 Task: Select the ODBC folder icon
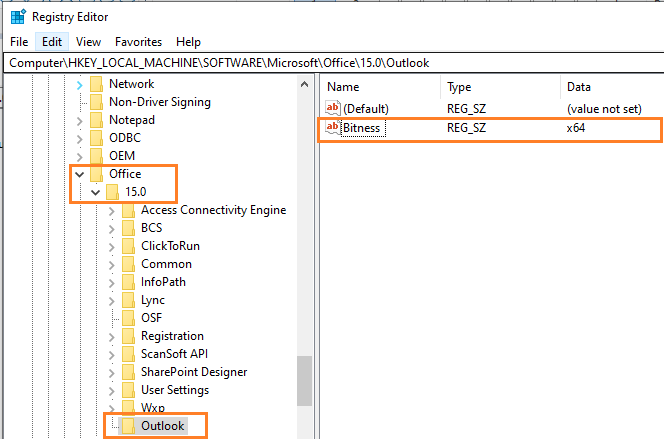[x=96, y=138]
